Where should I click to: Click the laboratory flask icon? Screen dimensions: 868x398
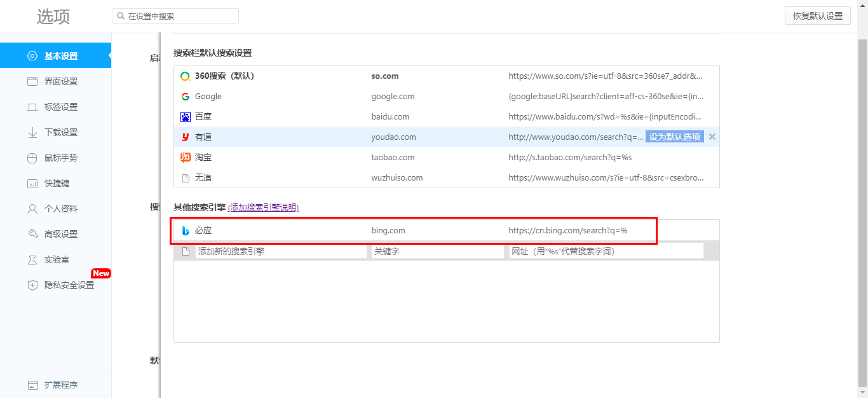(x=32, y=259)
